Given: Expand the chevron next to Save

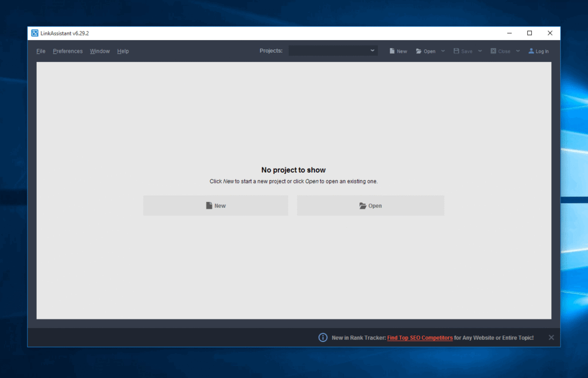Looking at the screenshot, I should pos(480,50).
